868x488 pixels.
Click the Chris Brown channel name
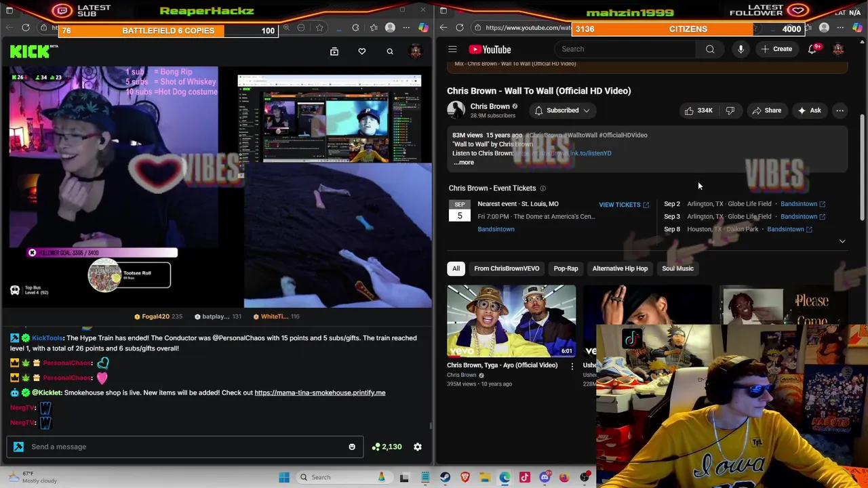coord(490,106)
